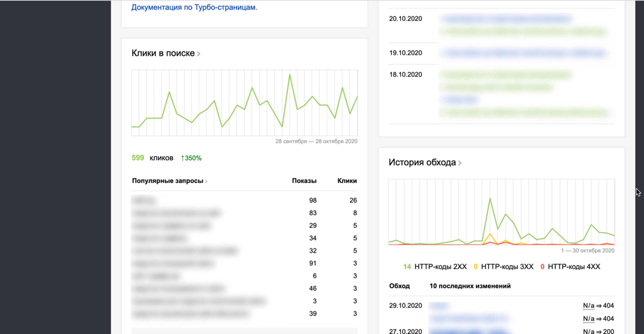Click the query row with 83 shows

tap(176, 213)
